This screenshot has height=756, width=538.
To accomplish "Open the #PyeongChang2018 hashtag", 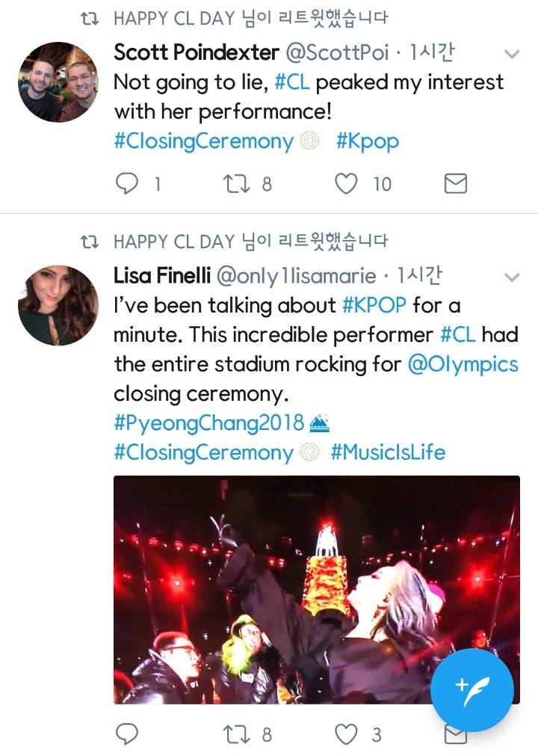I will pyautogui.click(x=209, y=422).
